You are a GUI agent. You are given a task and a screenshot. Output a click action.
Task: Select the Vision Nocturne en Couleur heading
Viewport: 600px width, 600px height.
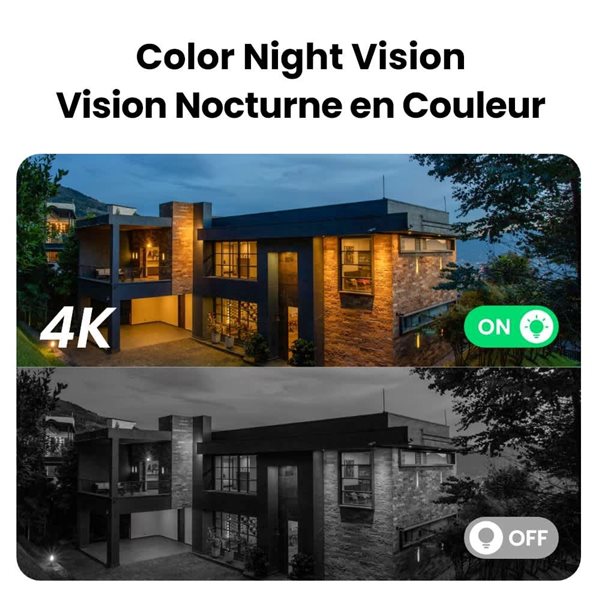pos(301,105)
